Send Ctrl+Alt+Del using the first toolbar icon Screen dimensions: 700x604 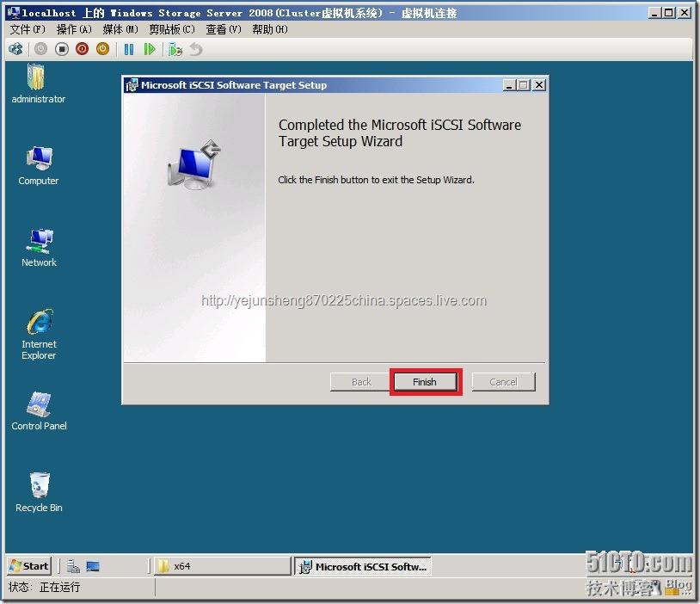[x=15, y=49]
